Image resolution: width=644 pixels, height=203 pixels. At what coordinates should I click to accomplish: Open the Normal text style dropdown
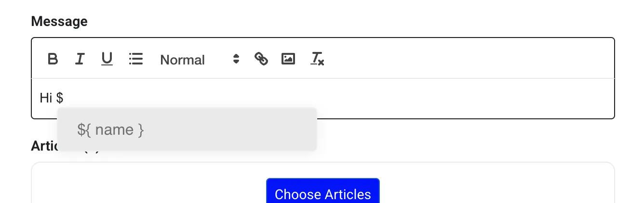[193, 60]
